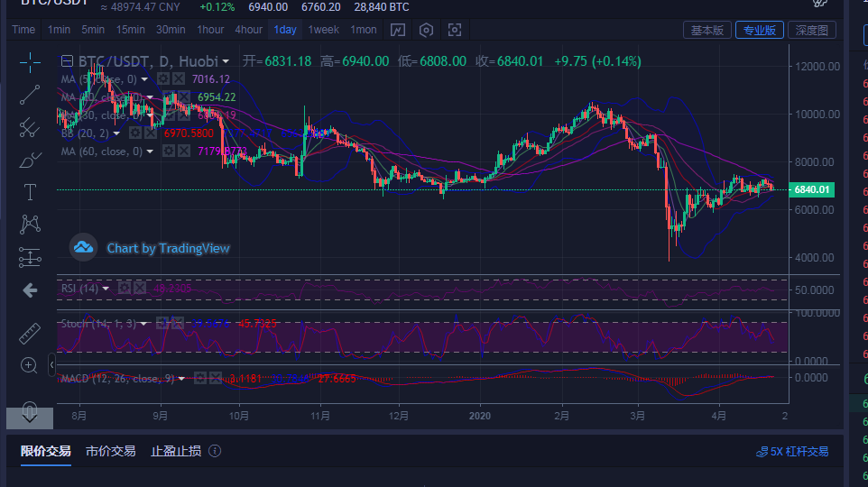The width and height of the screenshot is (868, 487).
Task: Remove the Stoch indicator
Action: pyautogui.click(x=177, y=323)
